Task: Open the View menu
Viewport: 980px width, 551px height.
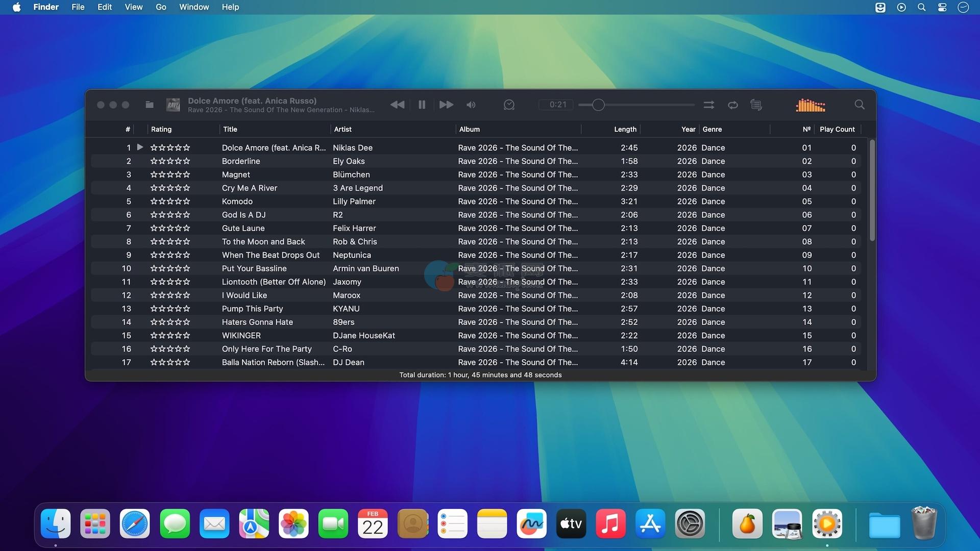Action: pyautogui.click(x=133, y=7)
